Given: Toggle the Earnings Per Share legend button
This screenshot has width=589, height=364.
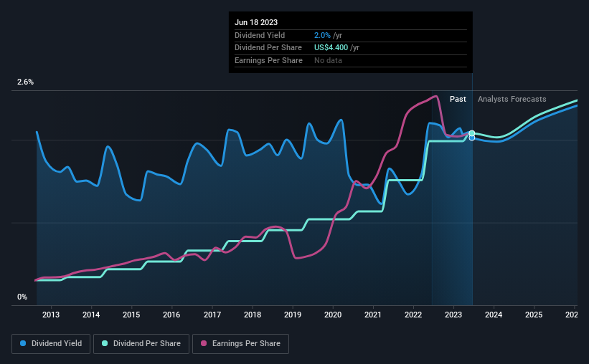Looking at the screenshot, I should pyautogui.click(x=240, y=344).
